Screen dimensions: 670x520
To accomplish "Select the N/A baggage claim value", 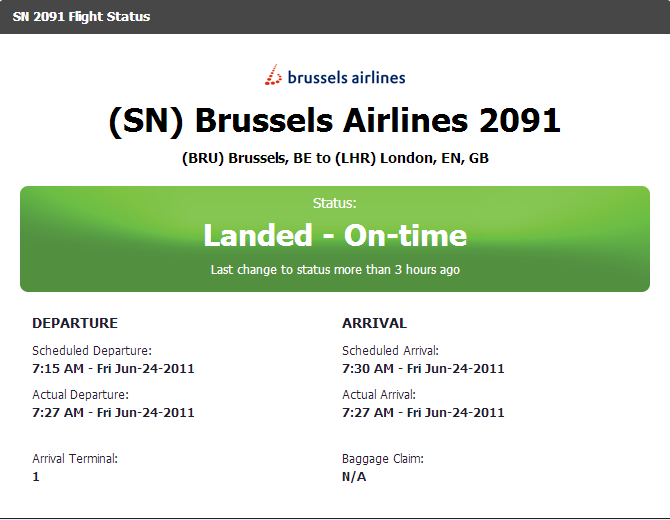I will 354,476.
